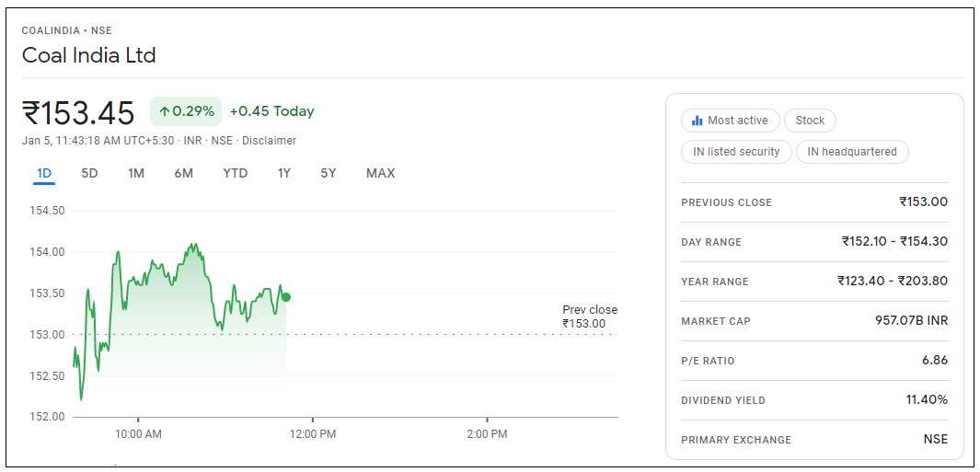Click the NSE primary exchange value

point(936,440)
